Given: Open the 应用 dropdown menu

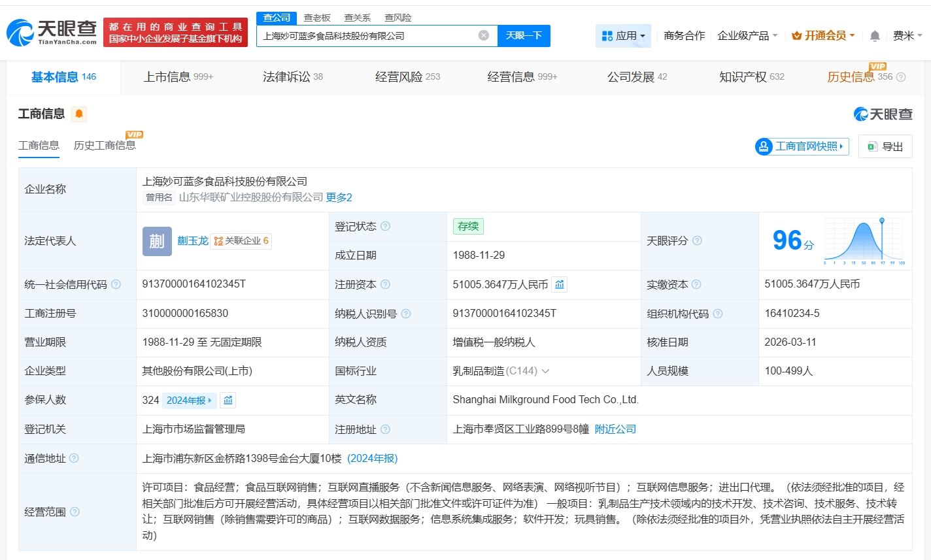Looking at the screenshot, I should [x=623, y=36].
